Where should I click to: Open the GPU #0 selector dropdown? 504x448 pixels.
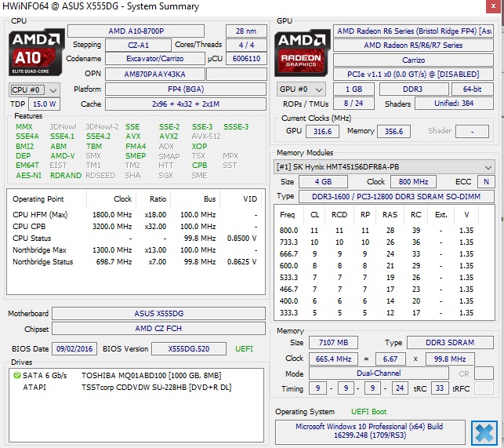(x=301, y=89)
